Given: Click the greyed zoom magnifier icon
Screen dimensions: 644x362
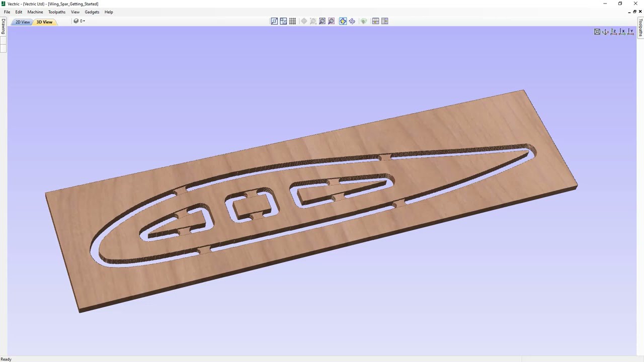Looking at the screenshot, I should [313, 21].
